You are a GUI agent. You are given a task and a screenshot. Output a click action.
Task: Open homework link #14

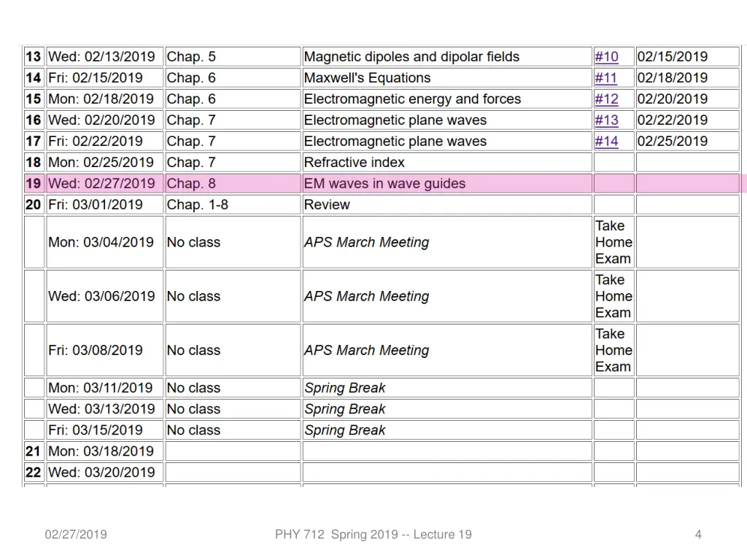click(606, 141)
